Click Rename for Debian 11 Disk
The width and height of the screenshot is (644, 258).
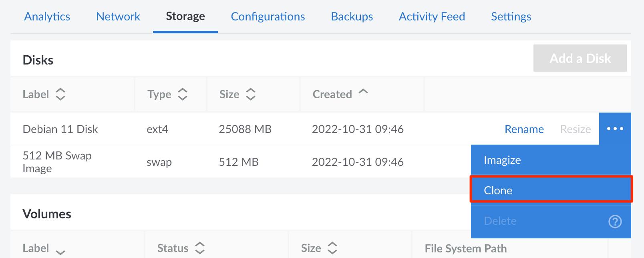coord(524,129)
